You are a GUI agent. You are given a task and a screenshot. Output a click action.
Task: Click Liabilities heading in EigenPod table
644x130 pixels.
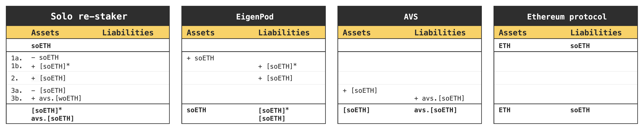284,33
